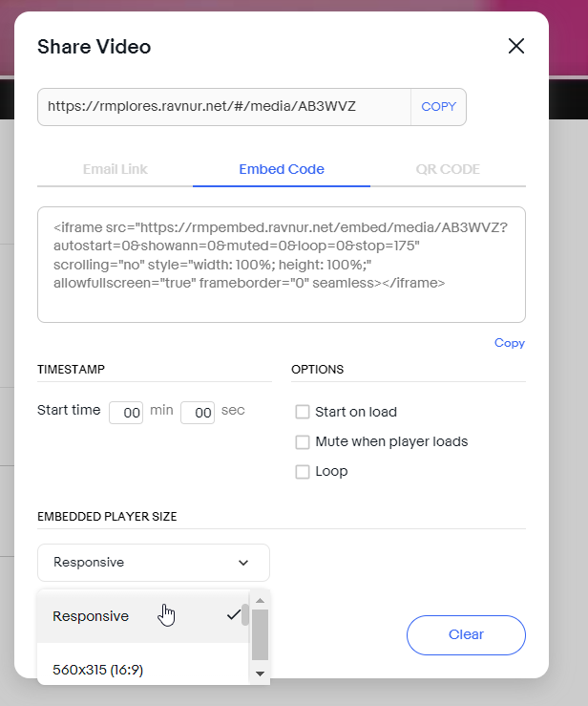588x706 pixels.
Task: Switch to the Email Link tab
Action: point(115,169)
